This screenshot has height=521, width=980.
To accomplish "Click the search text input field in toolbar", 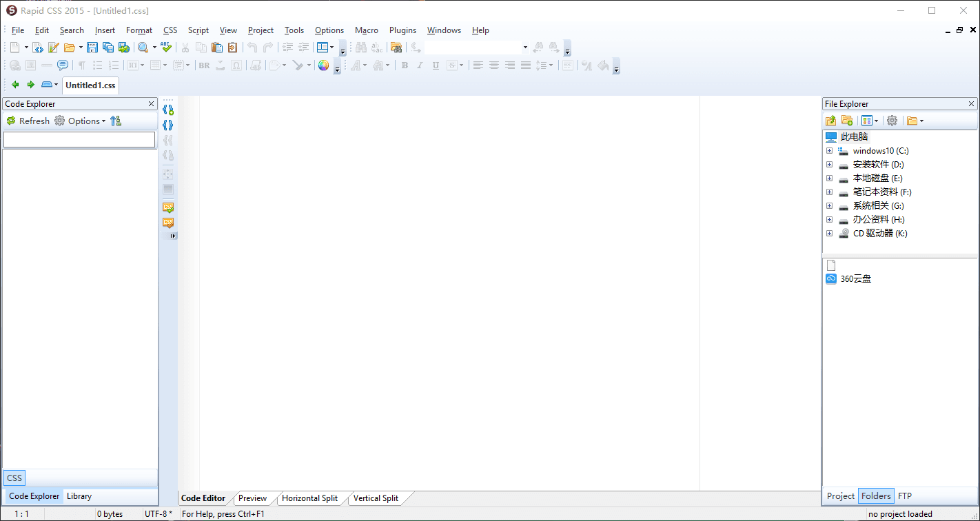I will click(472, 48).
